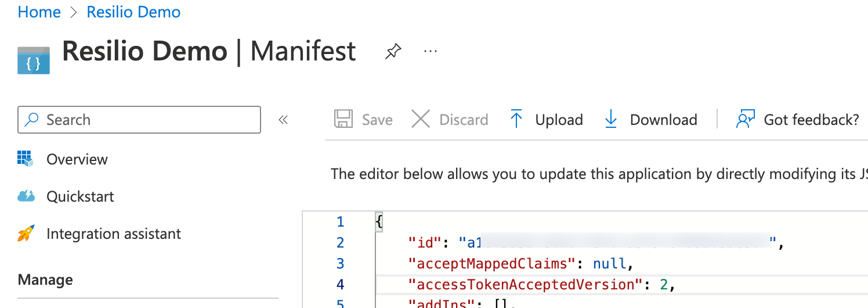Click the Got feedback? button
This screenshot has height=308, width=868.
(x=811, y=120)
